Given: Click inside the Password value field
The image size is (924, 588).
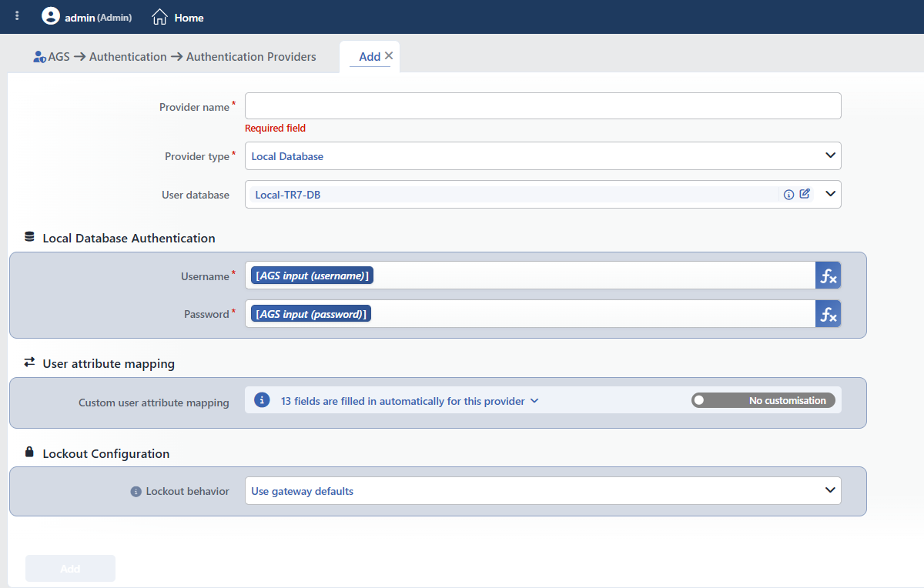Looking at the screenshot, I should click(x=530, y=313).
